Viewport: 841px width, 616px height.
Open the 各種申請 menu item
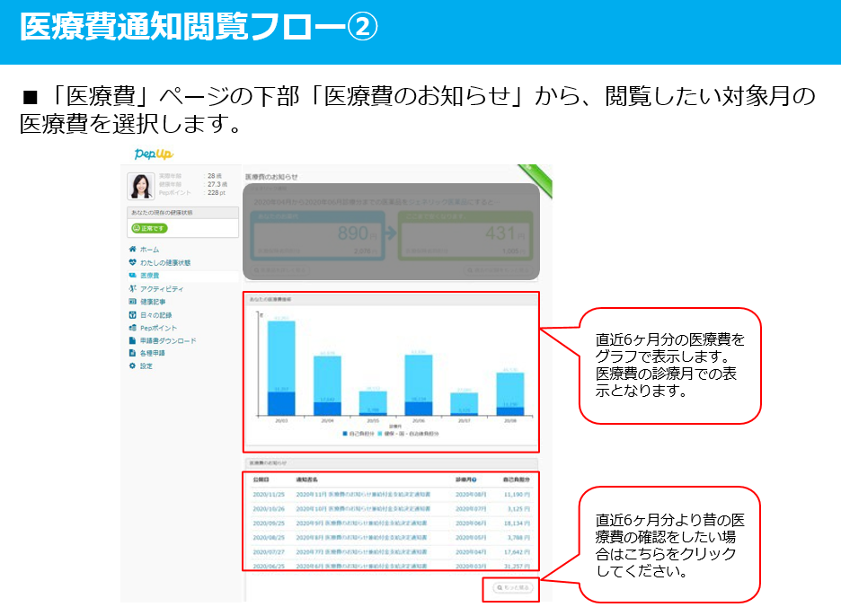coord(152,354)
